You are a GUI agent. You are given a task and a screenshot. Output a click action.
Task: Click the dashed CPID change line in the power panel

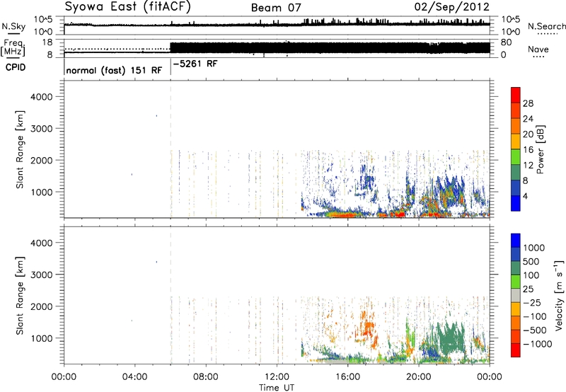171,149
